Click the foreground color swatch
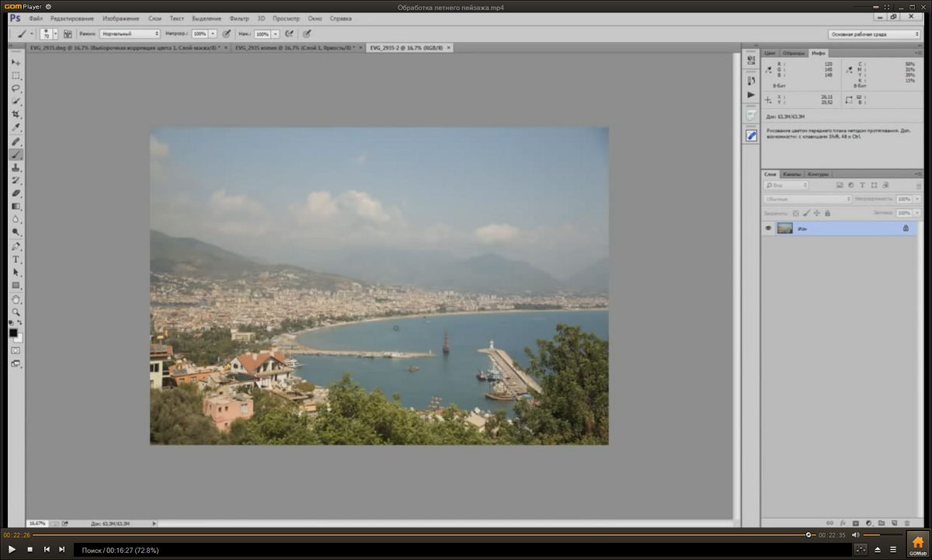932x560 pixels. point(13,332)
